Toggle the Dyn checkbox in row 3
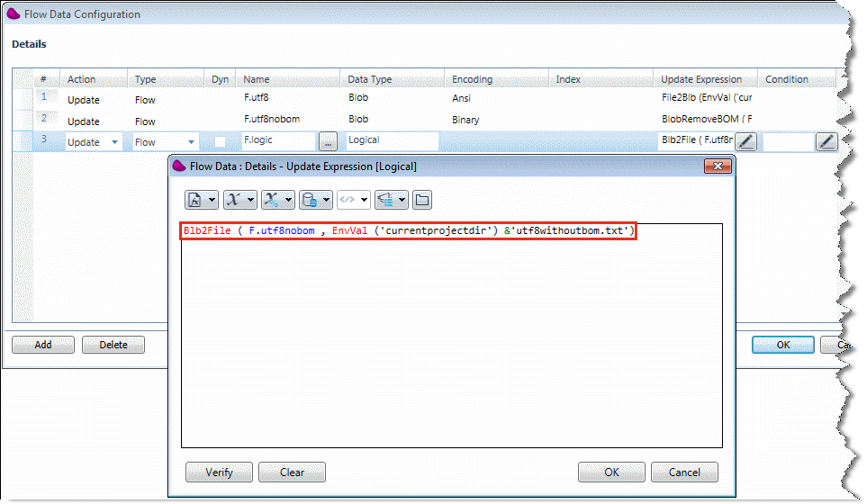This screenshot has height=504, width=867. click(x=220, y=142)
